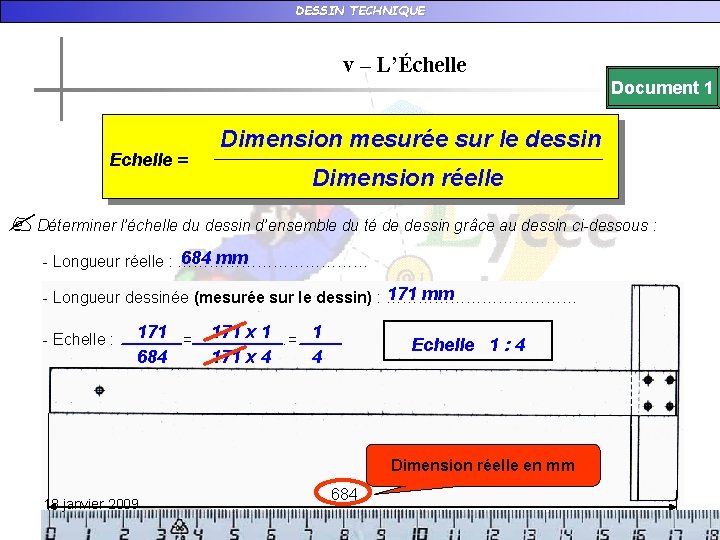Image resolution: width=720 pixels, height=540 pixels.
Task: Click 'Dimension mesurée sur le dessin' numerator
Action: point(411,139)
